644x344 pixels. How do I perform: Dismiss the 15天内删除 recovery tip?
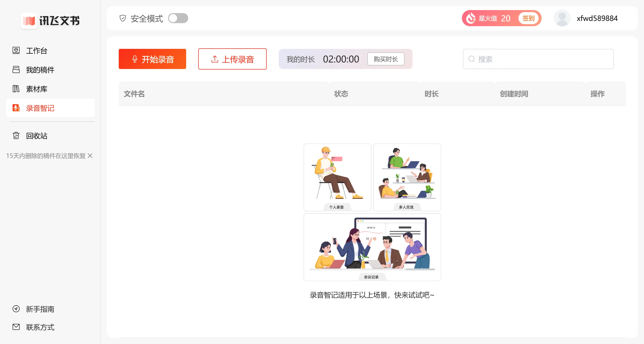90,156
